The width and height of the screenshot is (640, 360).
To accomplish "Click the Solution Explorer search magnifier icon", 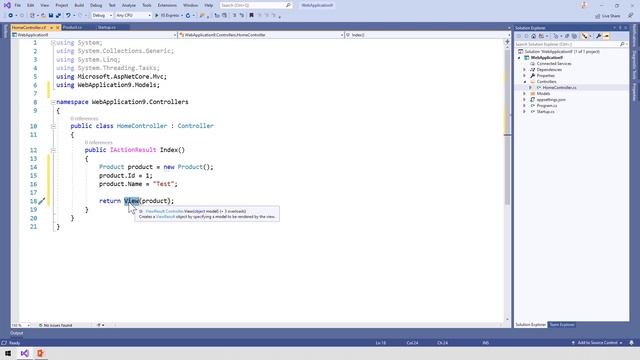I will pos(622,44).
